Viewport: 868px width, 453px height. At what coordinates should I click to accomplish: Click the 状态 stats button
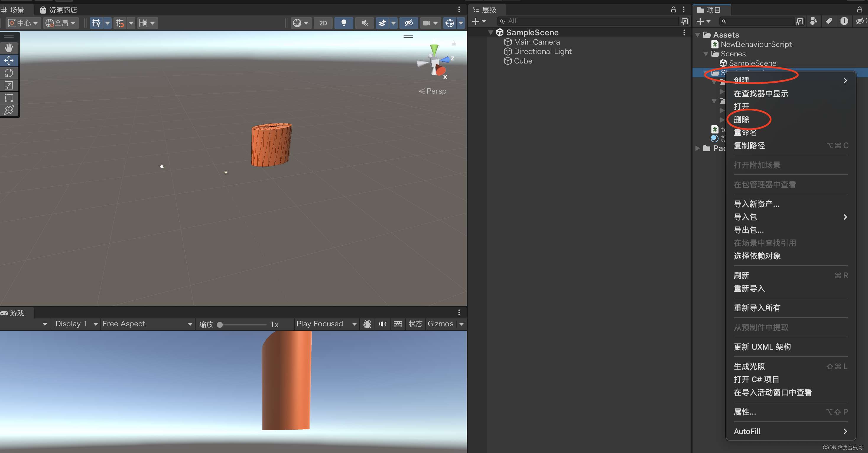(415, 324)
